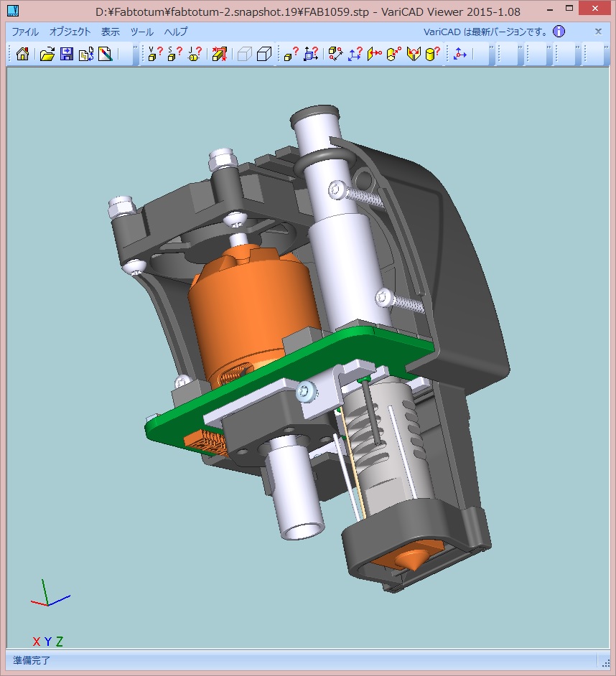Image resolution: width=616 pixels, height=676 pixels.
Task: Click the 準備完了 status bar text
Action: click(32, 660)
